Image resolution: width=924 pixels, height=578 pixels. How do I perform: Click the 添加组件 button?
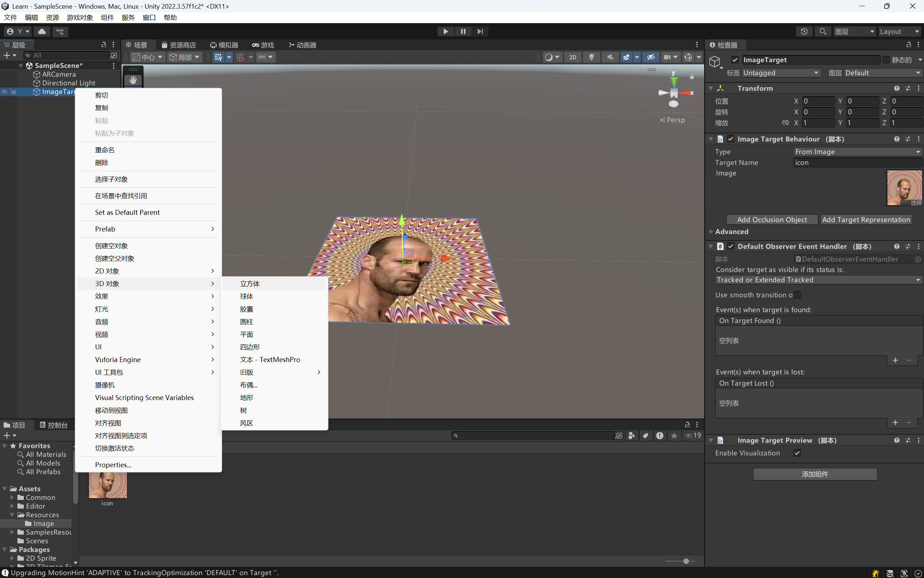click(815, 474)
